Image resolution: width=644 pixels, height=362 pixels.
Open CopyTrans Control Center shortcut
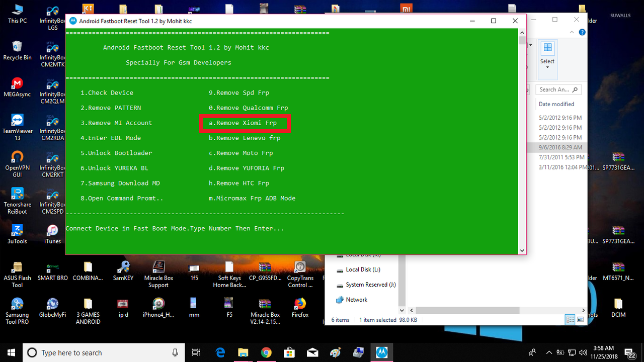(300, 274)
